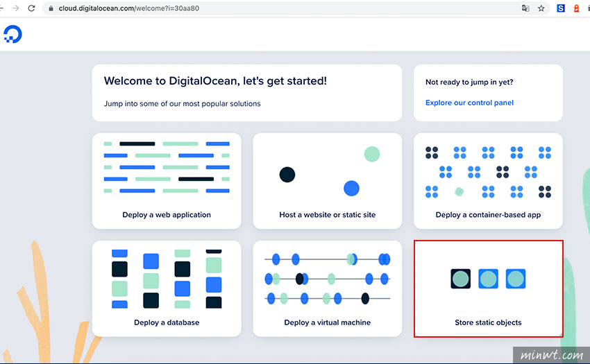Select the Store static objects card
Viewport: 590px width, 364px height.
pos(488,289)
